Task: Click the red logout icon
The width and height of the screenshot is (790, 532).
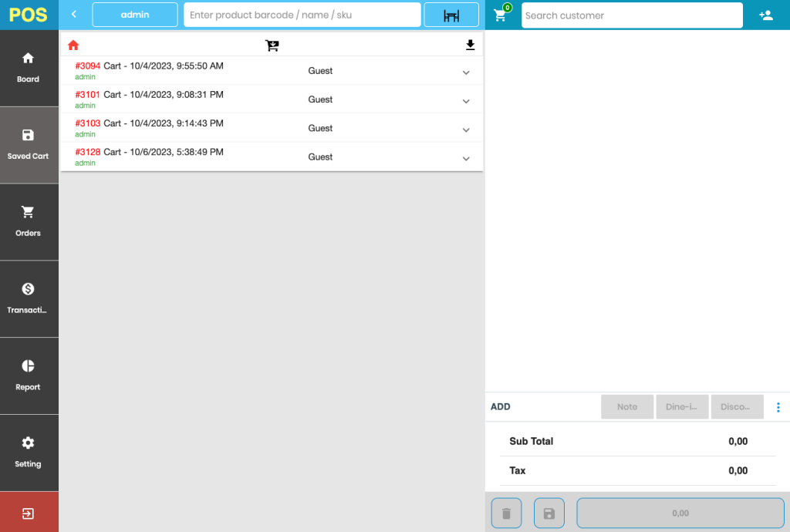Action: coord(29,513)
